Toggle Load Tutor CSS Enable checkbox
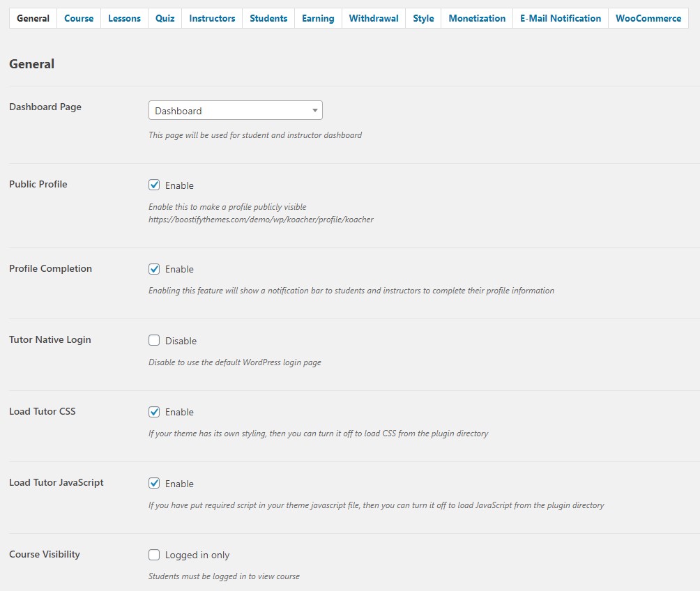700x591 pixels. (x=154, y=412)
